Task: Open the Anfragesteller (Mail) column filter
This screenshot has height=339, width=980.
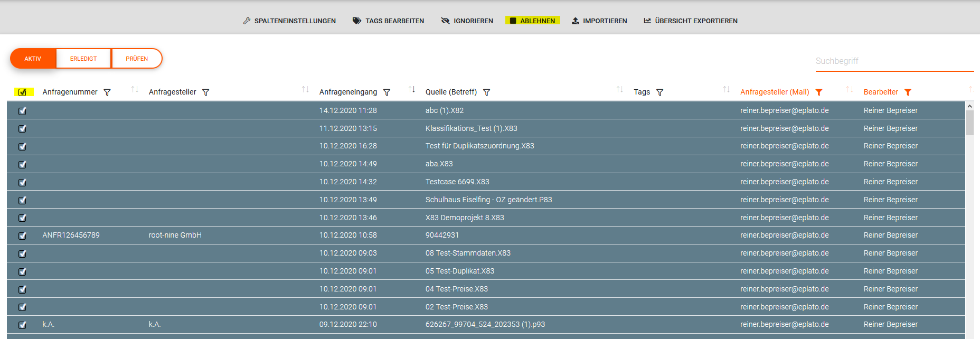Action: click(819, 92)
